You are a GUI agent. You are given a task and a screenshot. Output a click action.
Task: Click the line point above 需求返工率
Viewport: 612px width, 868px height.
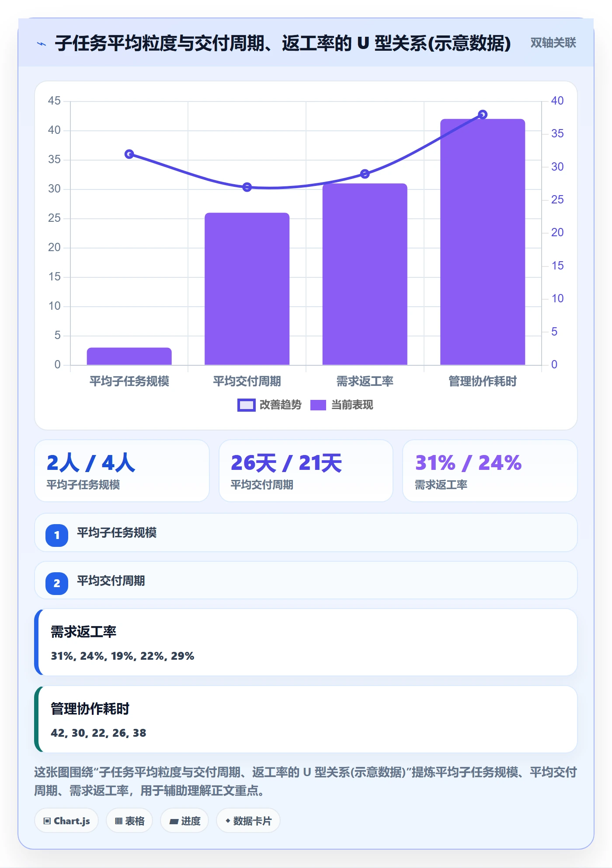365,174
